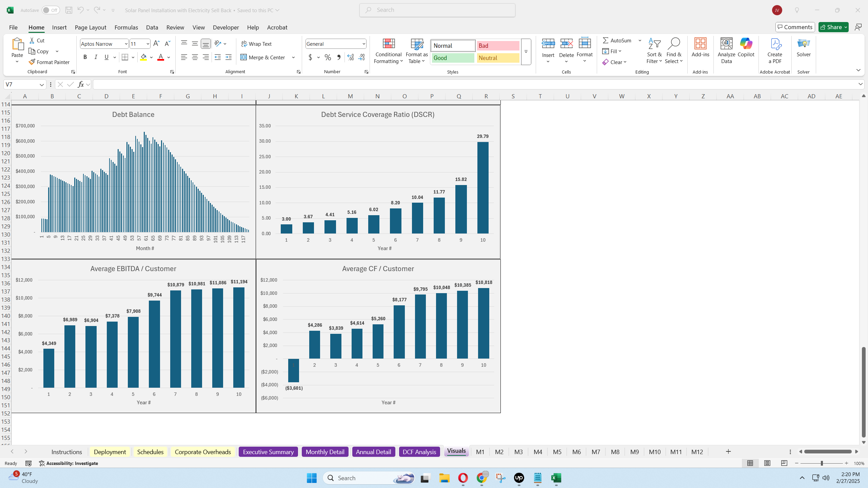This screenshot has height=488, width=868.
Task: Open the Add-ins icon
Action: pyautogui.click(x=701, y=47)
